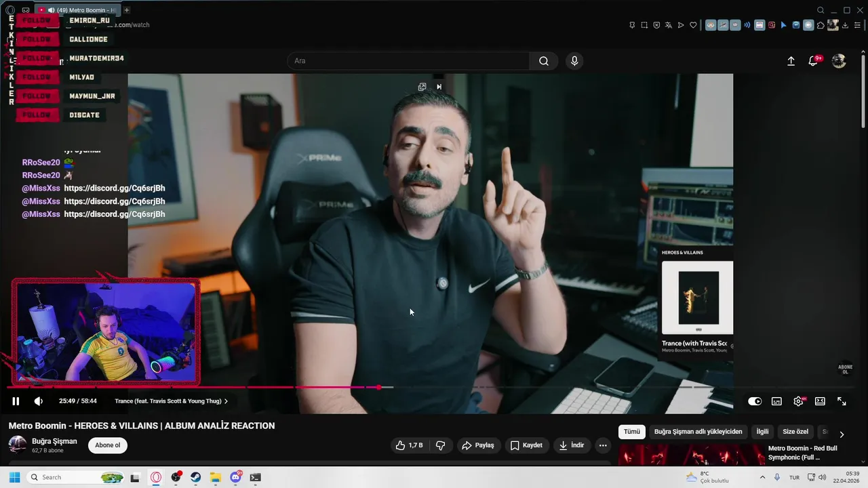
Task: Open Red Bull Symphonic video title
Action: (x=803, y=453)
